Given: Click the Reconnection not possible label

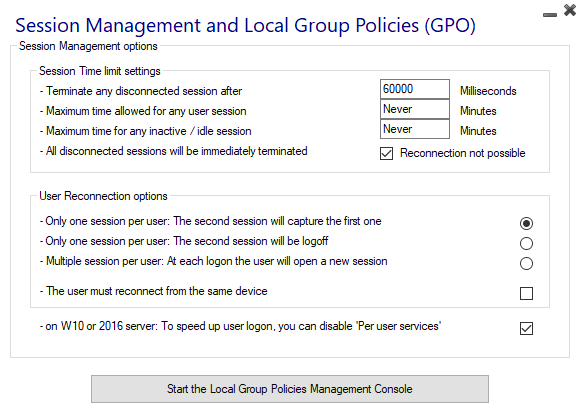Looking at the screenshot, I should tap(462, 153).
